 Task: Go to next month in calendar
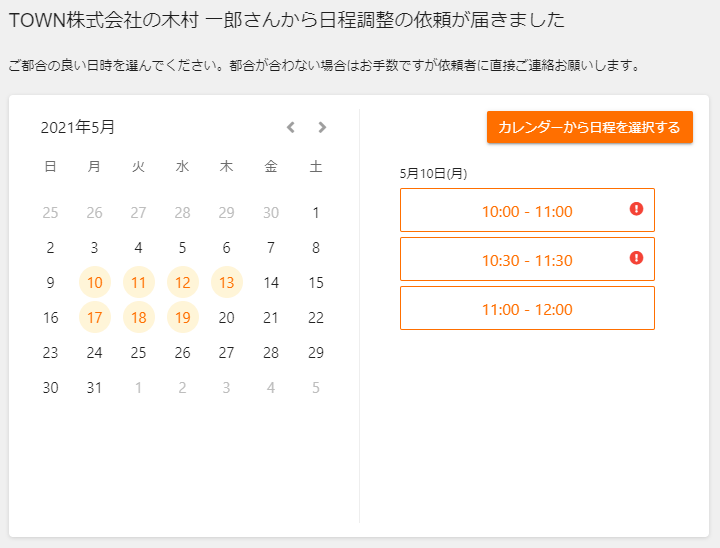pos(322,127)
